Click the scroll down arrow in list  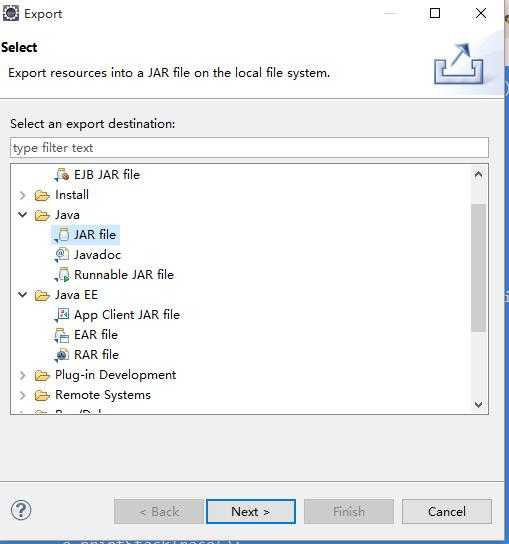pyautogui.click(x=478, y=405)
